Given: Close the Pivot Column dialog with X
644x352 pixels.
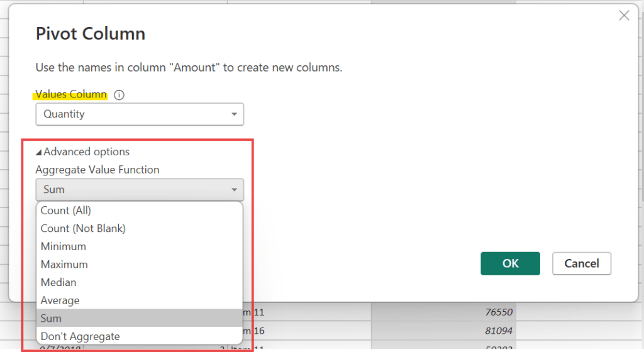Looking at the screenshot, I should 624,16.
